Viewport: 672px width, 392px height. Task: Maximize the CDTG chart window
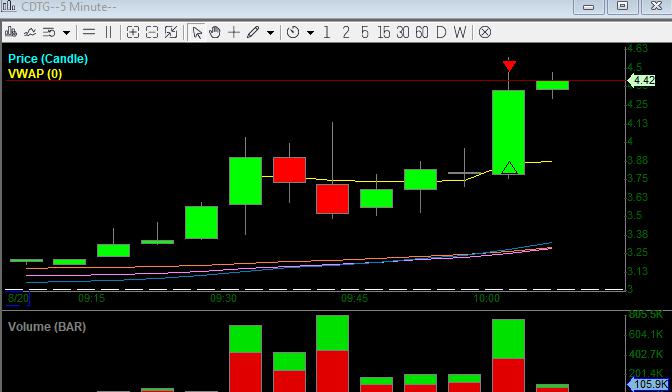622,6
